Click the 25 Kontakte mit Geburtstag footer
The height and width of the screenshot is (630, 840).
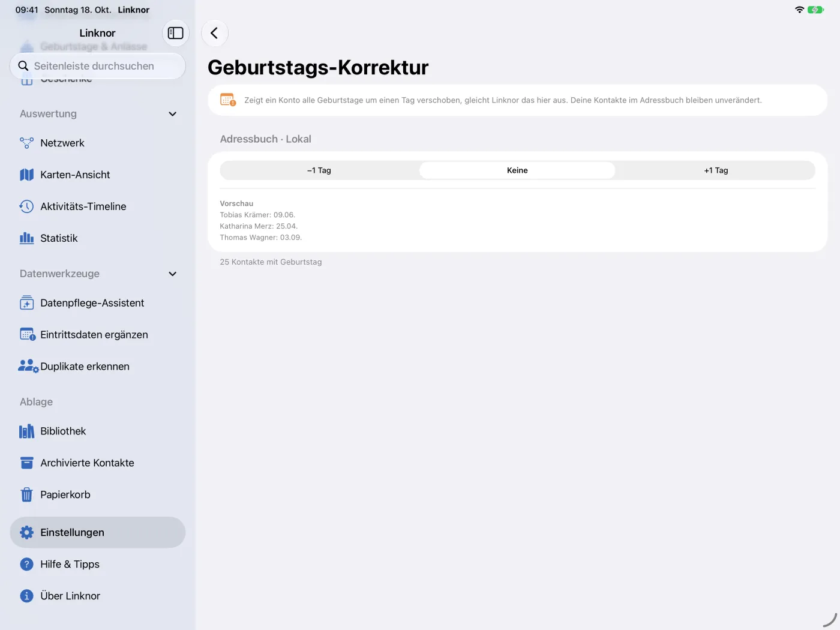(x=271, y=262)
